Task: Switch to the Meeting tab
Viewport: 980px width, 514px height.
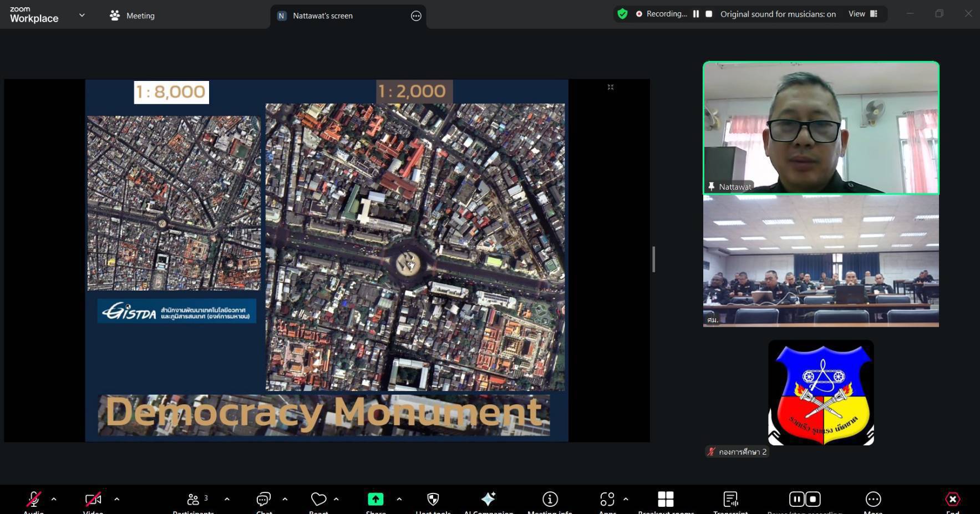Action: tap(132, 16)
